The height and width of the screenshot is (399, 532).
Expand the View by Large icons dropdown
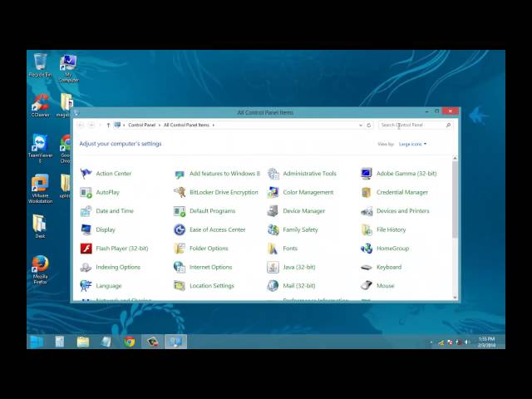point(412,144)
